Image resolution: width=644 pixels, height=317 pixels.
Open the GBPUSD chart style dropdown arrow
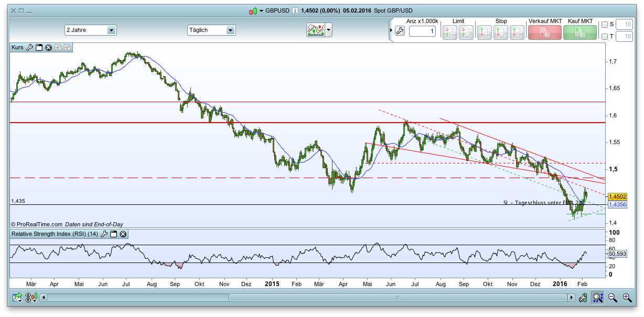[x=261, y=10]
